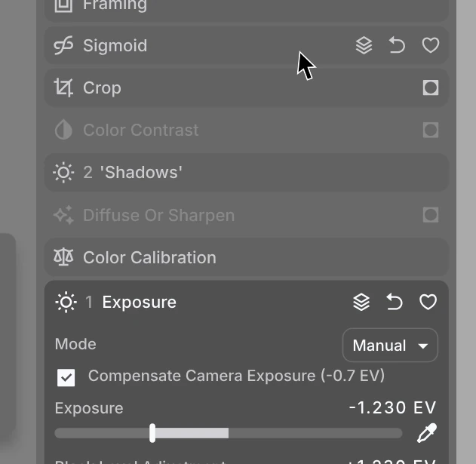
Task: Toggle the Crop module enable switch
Action: click(431, 88)
